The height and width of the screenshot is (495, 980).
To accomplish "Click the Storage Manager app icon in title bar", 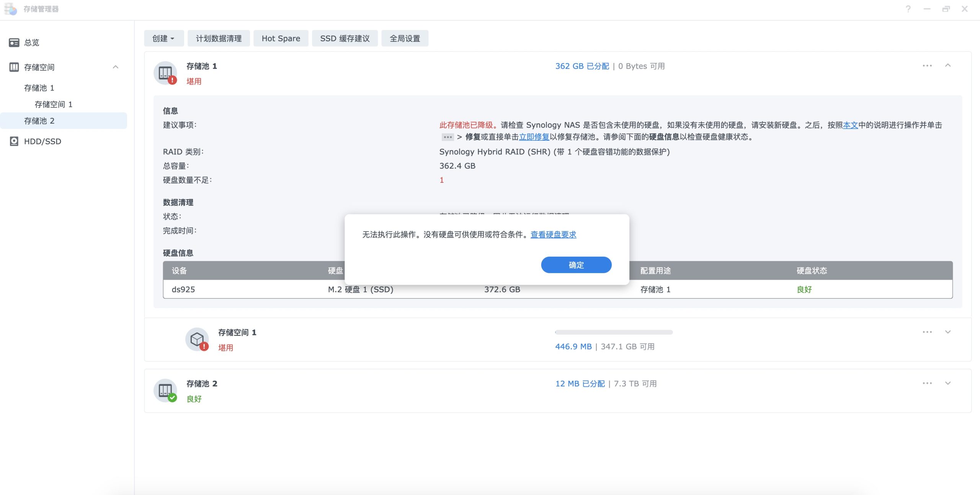I will point(11,9).
